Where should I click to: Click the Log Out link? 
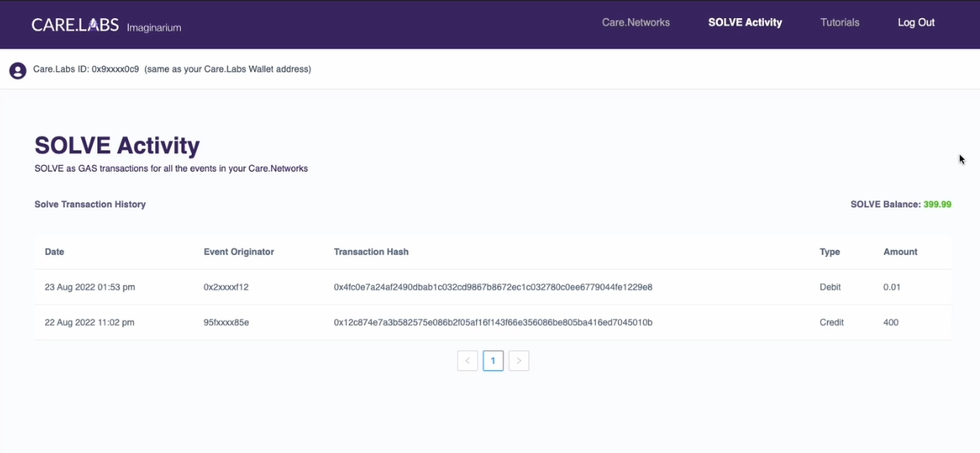916,23
